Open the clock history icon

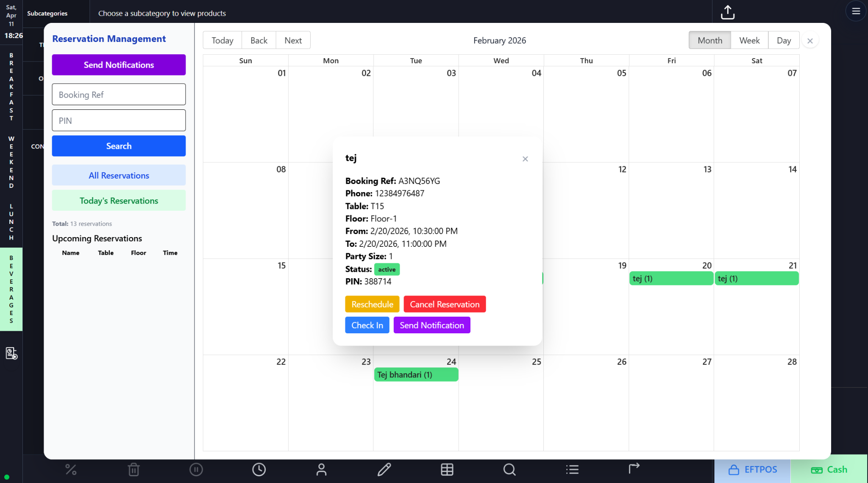point(259,469)
